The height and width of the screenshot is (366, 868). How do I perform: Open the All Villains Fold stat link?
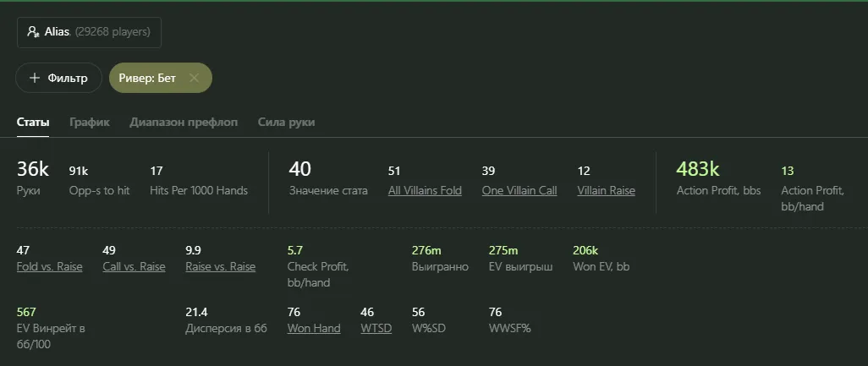(425, 190)
